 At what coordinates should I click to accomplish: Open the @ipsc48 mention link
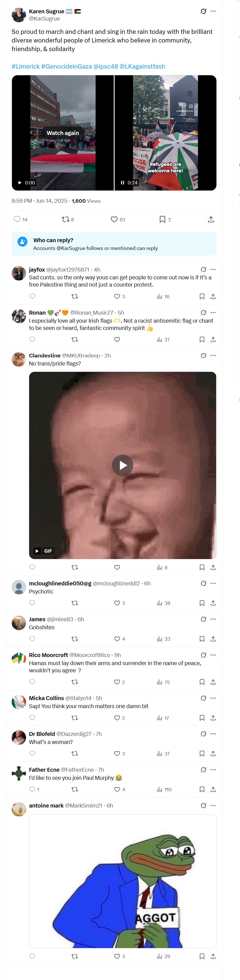(106, 66)
